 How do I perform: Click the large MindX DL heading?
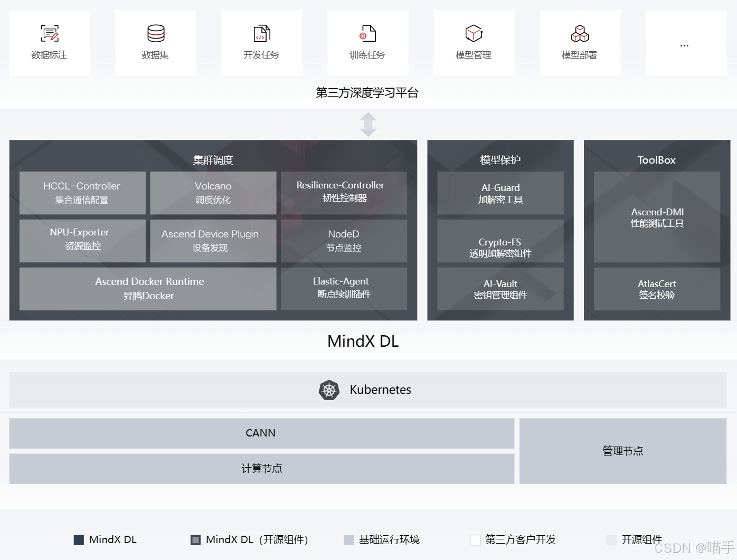[363, 341]
